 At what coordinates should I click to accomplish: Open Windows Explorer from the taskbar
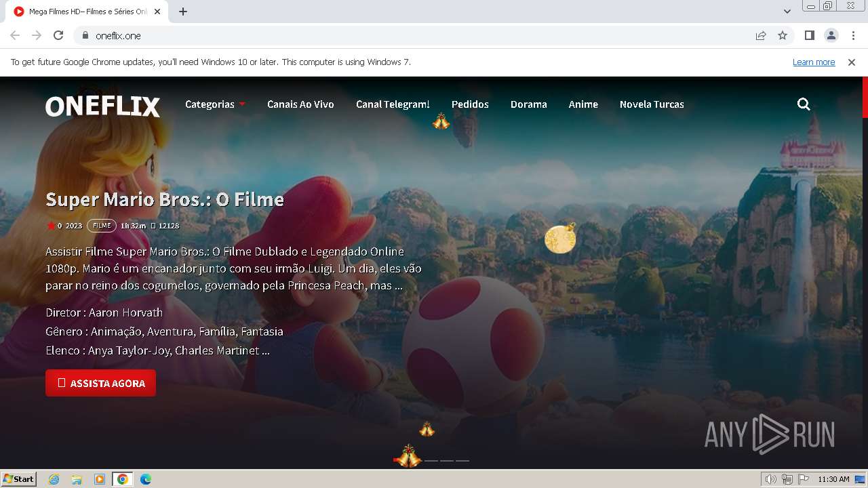coord(77,479)
